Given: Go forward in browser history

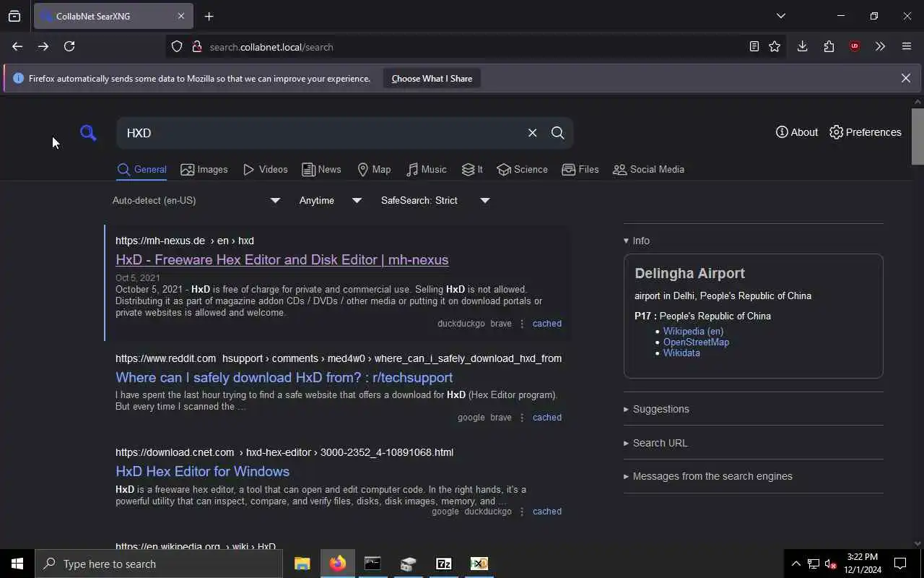Looking at the screenshot, I should (x=43, y=46).
